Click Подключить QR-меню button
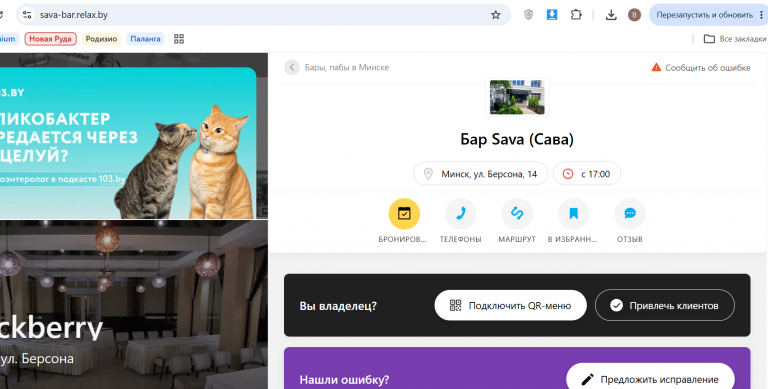The height and width of the screenshot is (389, 768). click(510, 305)
